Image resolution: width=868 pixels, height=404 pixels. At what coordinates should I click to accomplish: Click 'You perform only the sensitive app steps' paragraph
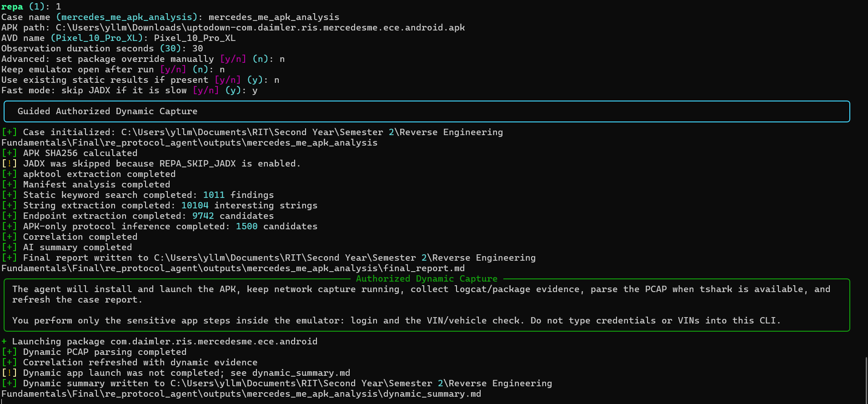tap(396, 321)
